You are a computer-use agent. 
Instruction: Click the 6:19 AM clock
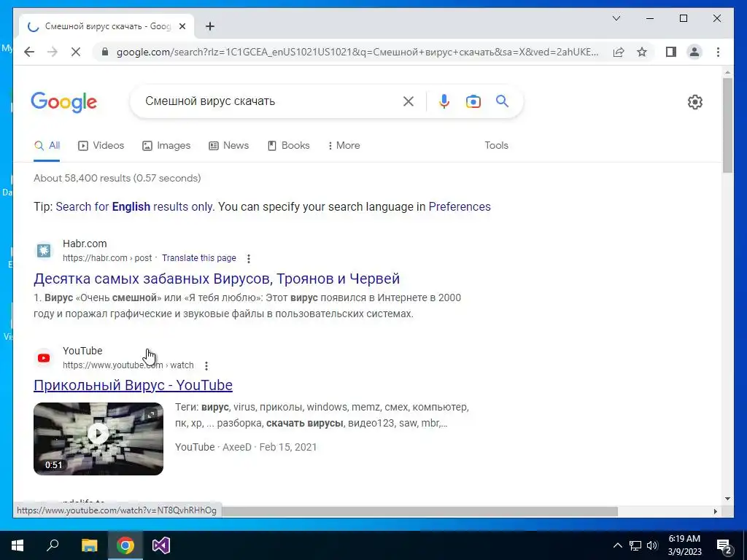[x=684, y=539]
